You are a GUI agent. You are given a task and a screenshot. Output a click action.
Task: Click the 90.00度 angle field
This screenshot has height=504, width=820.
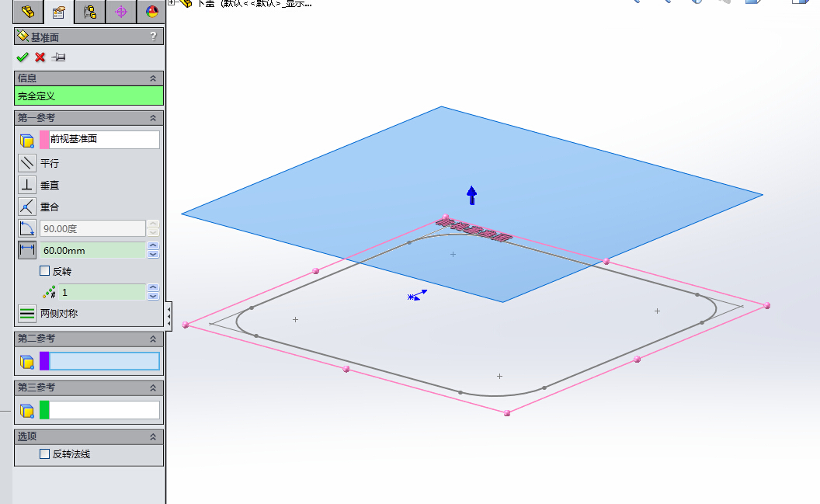[92, 228]
